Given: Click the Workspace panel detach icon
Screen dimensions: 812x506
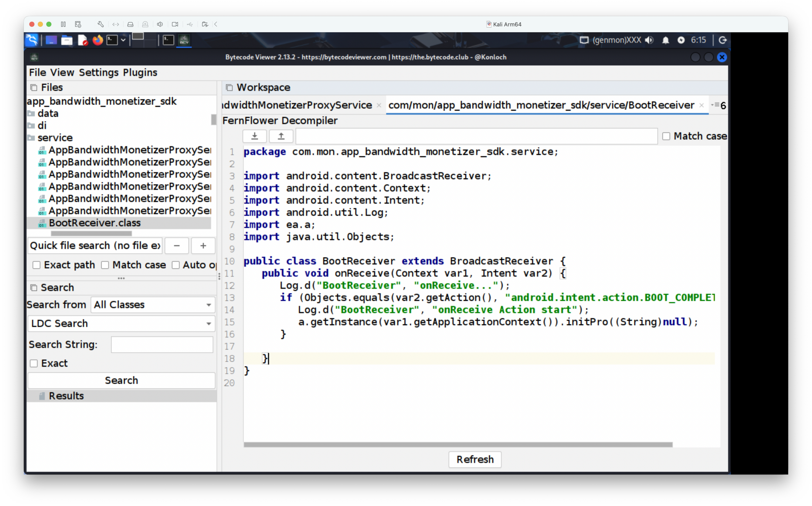Looking at the screenshot, I should point(229,88).
